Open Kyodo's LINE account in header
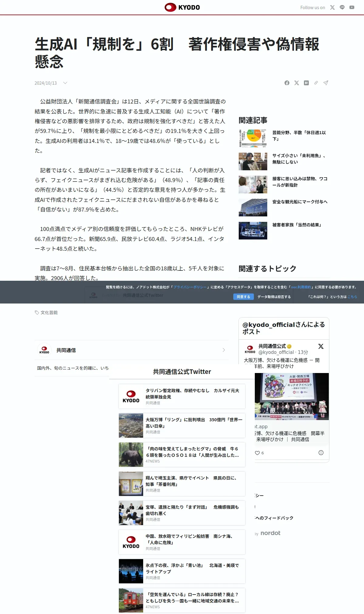 (x=342, y=8)
